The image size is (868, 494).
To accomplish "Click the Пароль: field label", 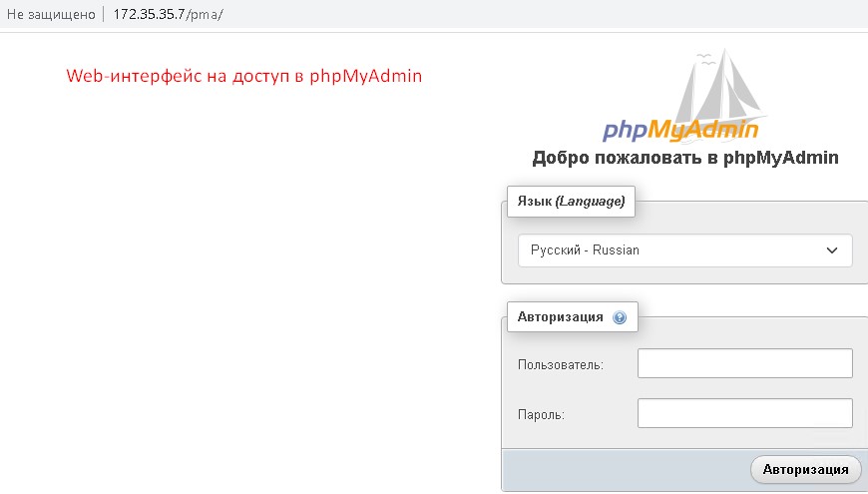I will click(542, 414).
